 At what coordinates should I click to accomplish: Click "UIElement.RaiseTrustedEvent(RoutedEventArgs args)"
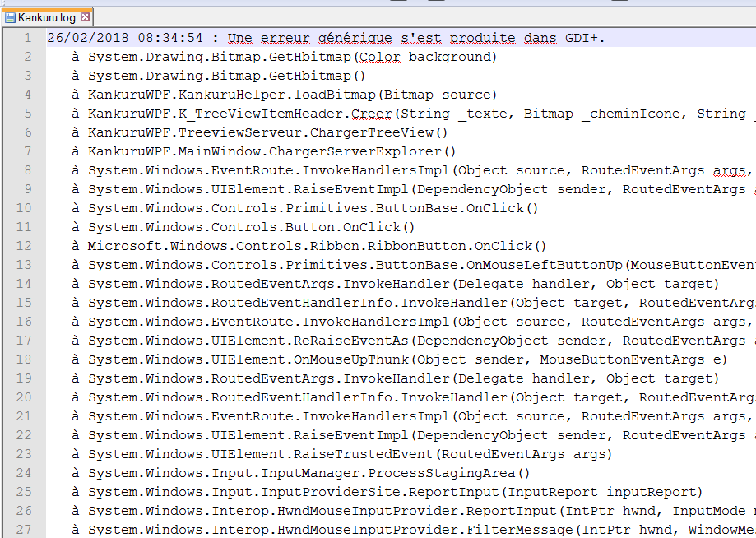click(x=412, y=454)
